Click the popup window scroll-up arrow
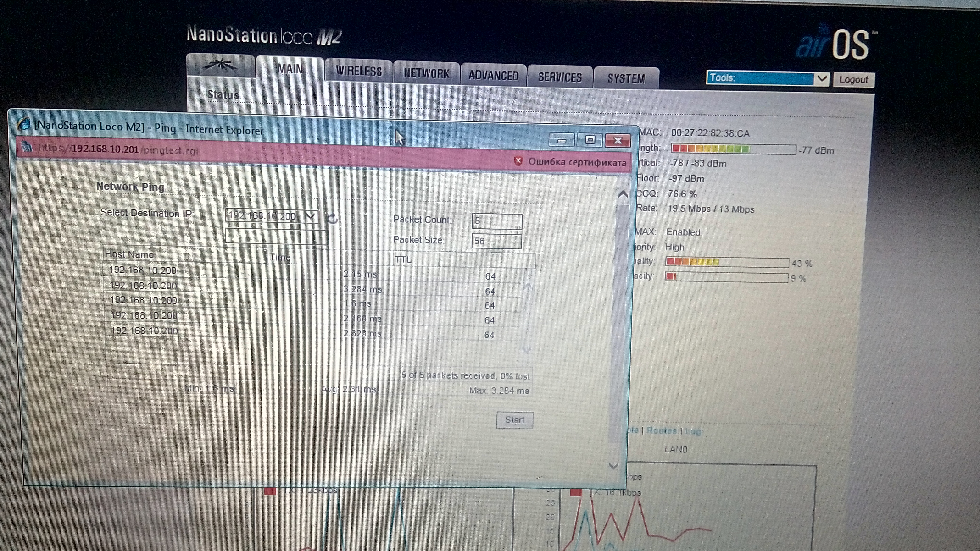Screen dimensions: 980x551 623,195
